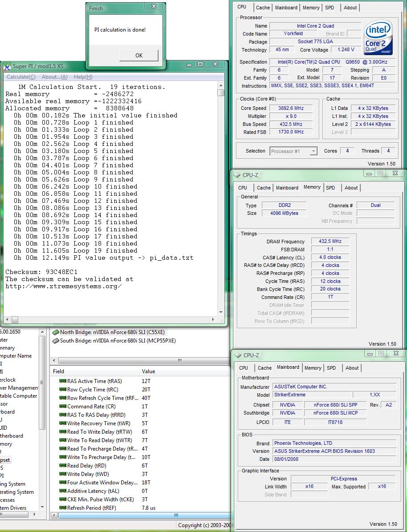Click the BIOS Date 08/01/2008 field
This screenshot has height=532, width=407.
[334, 459]
